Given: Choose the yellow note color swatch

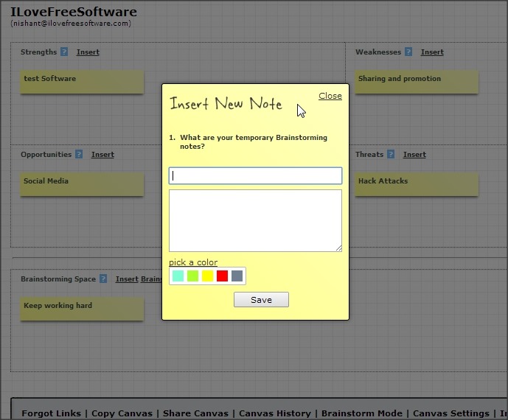Looking at the screenshot, I should [207, 276].
